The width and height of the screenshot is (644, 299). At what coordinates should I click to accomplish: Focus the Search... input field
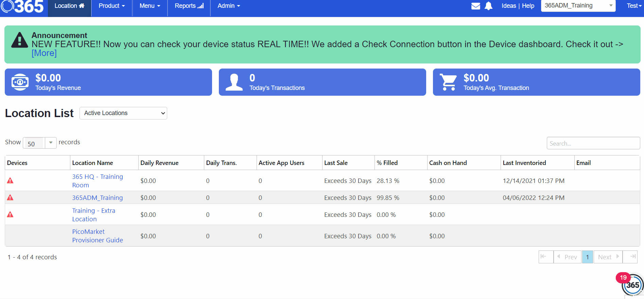[593, 143]
